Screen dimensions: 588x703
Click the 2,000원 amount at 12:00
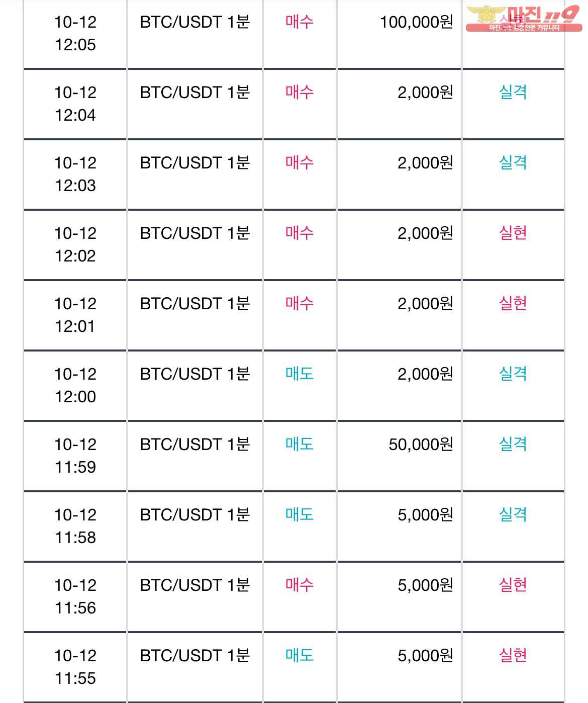point(426,374)
